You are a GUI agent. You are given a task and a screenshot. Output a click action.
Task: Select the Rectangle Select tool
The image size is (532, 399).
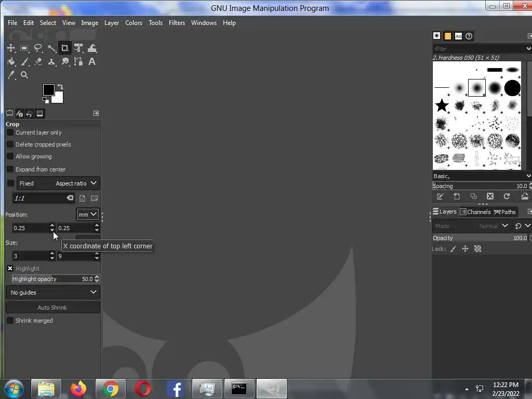point(24,48)
